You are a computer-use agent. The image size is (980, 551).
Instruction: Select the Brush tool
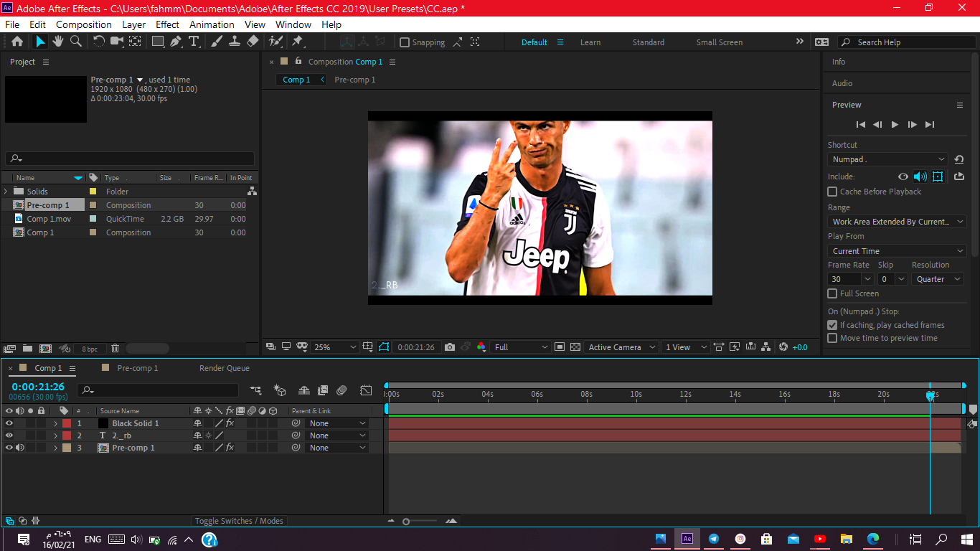point(217,42)
